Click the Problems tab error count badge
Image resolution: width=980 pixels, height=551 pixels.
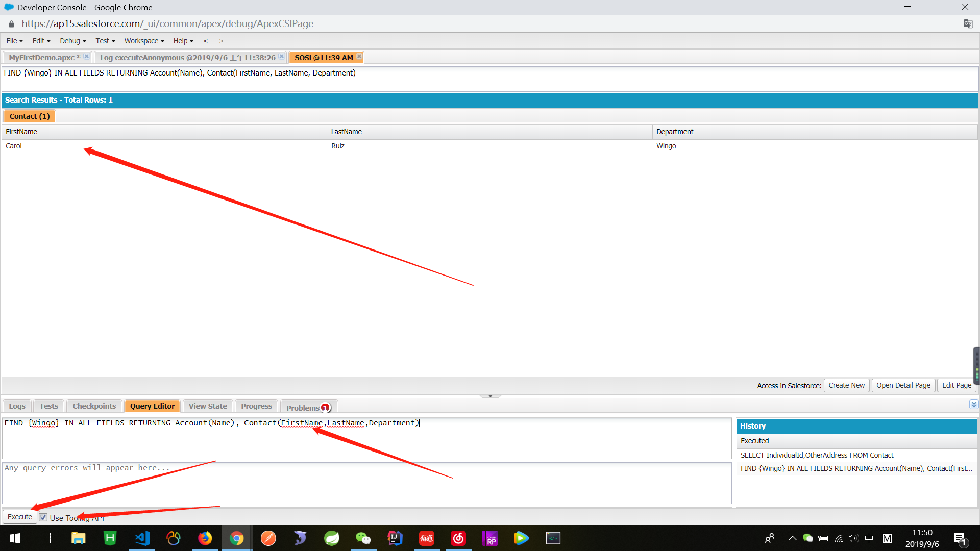[325, 408]
